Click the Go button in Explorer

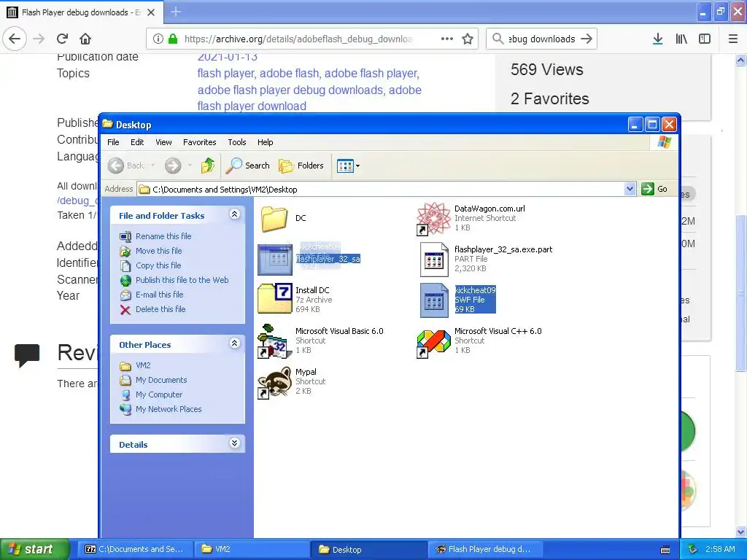tap(654, 189)
